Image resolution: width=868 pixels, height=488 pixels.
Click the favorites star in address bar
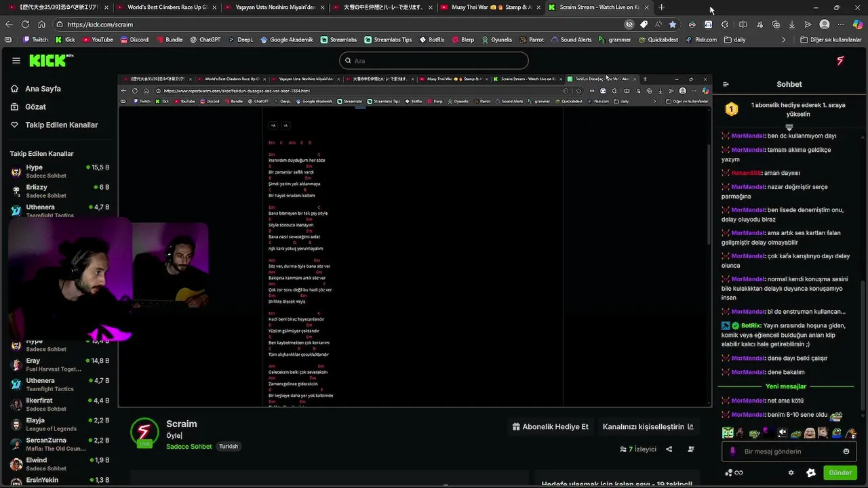(x=673, y=24)
